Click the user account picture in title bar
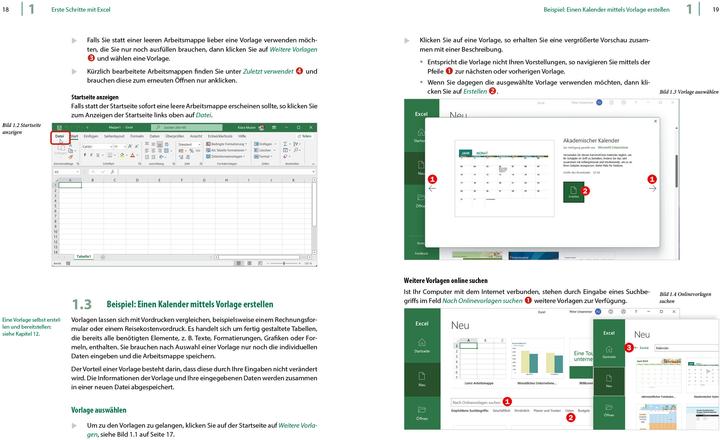Viewport: 720px width, 440px height. [261, 127]
